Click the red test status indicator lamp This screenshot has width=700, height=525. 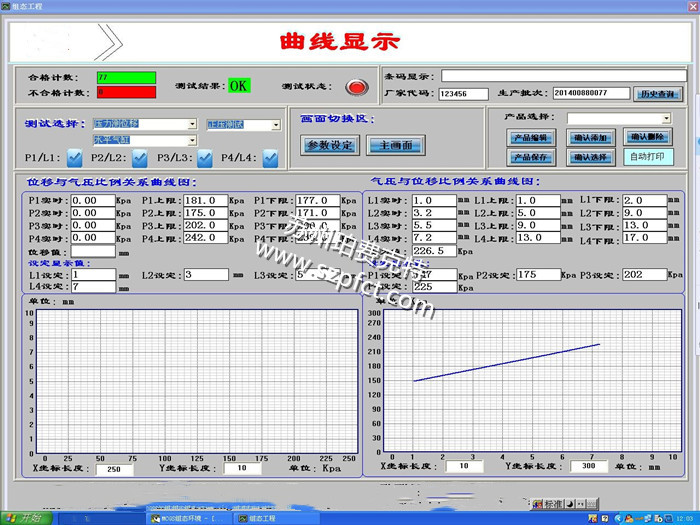pos(355,87)
